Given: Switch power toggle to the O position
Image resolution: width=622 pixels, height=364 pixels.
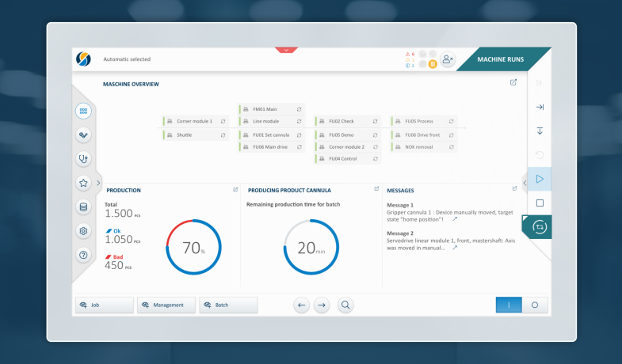Looking at the screenshot, I should (535, 305).
